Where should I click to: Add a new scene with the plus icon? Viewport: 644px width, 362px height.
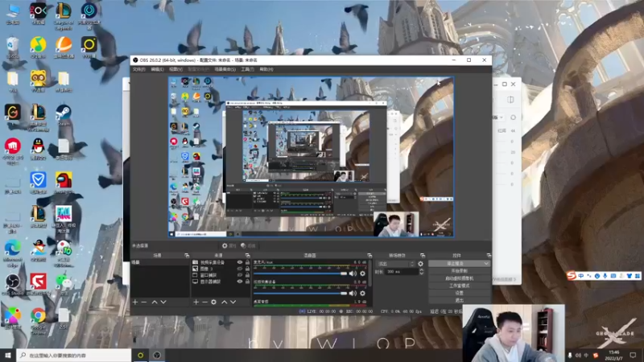click(135, 302)
